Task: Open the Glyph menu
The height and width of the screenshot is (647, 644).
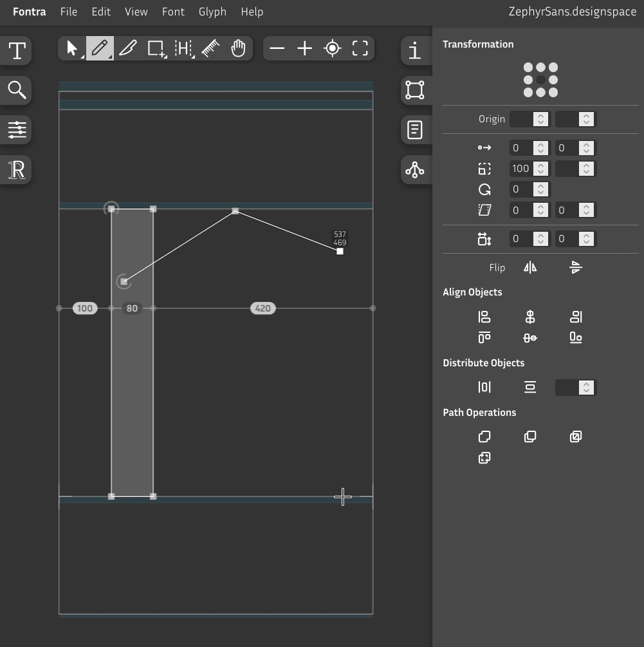Action: (x=212, y=12)
